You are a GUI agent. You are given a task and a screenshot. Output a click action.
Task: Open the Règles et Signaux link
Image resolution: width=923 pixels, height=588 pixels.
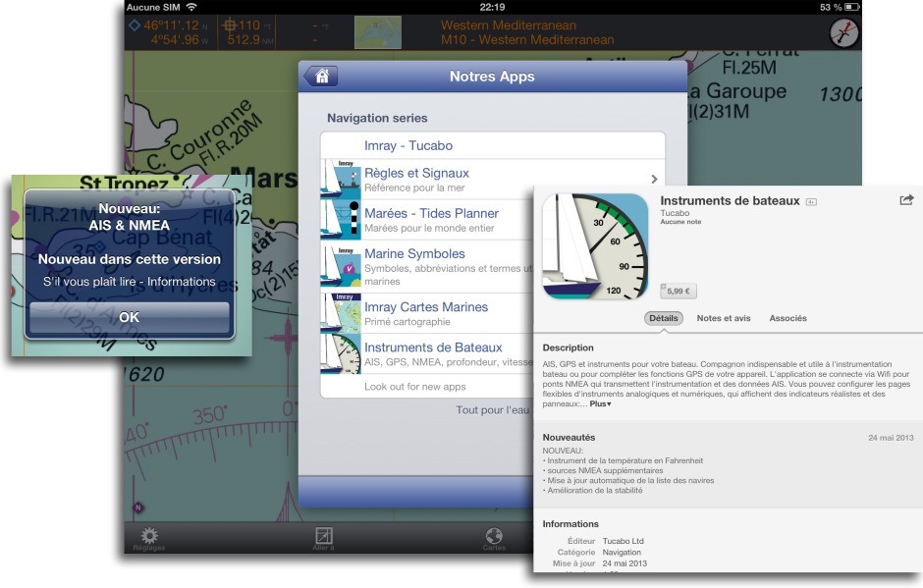point(416,173)
